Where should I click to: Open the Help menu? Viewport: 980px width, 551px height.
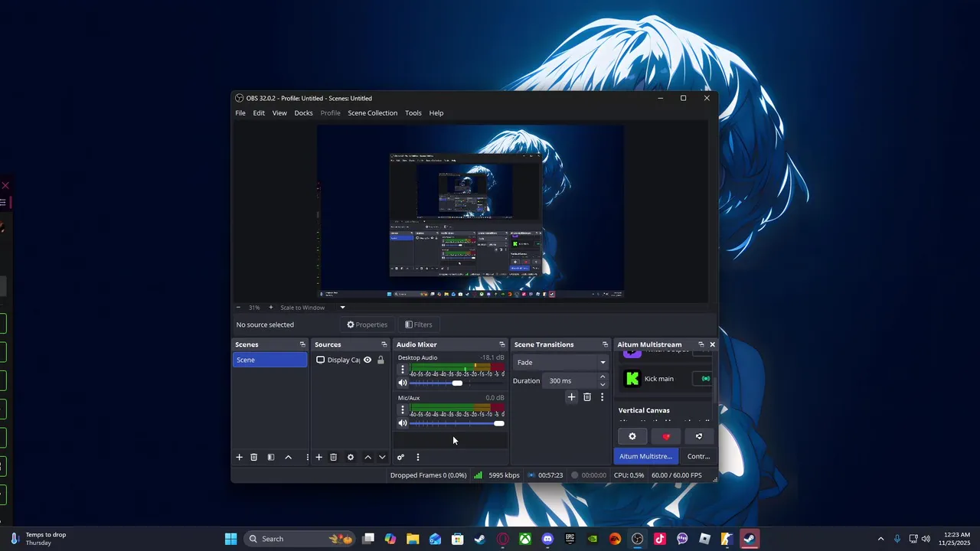[436, 112]
